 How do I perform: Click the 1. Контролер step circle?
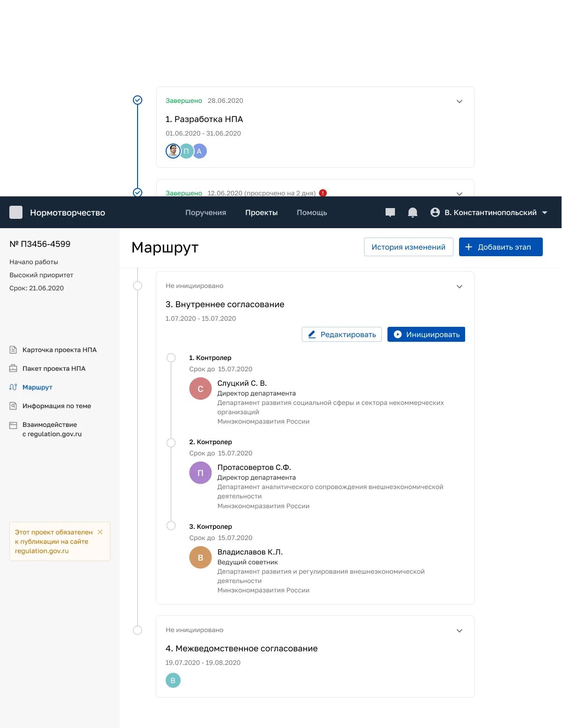(x=171, y=358)
